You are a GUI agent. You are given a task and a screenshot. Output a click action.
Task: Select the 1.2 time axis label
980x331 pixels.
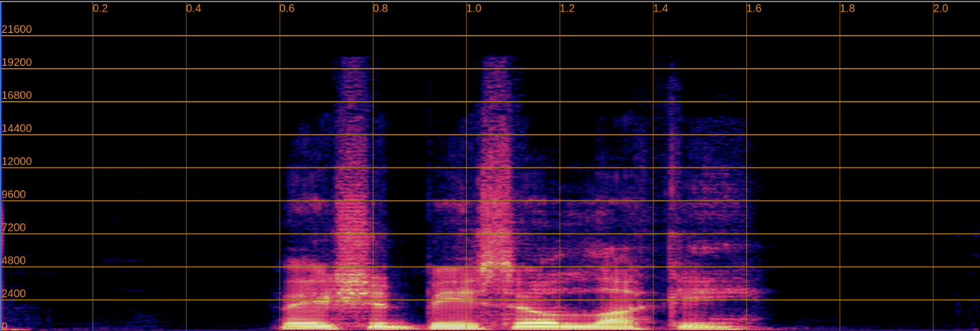tap(567, 9)
